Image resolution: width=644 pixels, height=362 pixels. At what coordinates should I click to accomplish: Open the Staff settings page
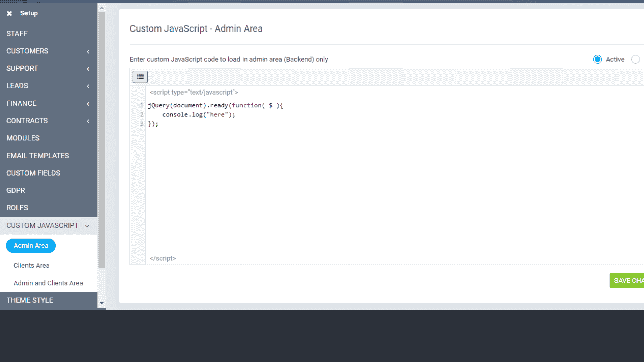[17, 34]
